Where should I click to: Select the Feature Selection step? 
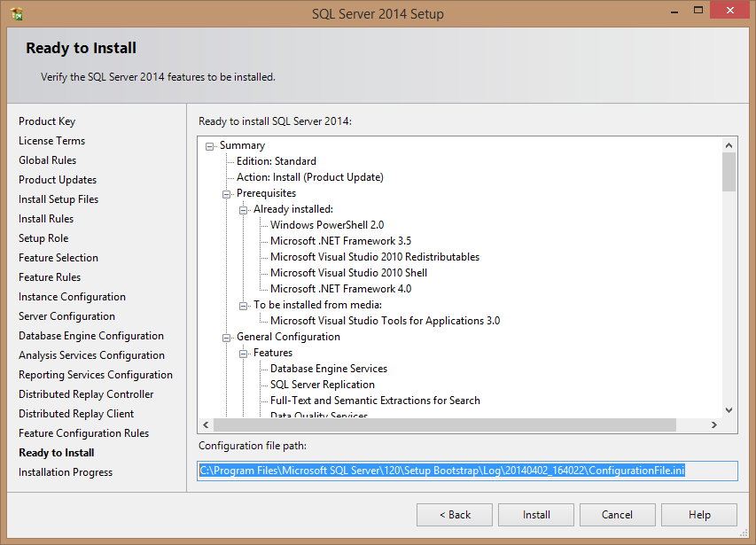[58, 258]
